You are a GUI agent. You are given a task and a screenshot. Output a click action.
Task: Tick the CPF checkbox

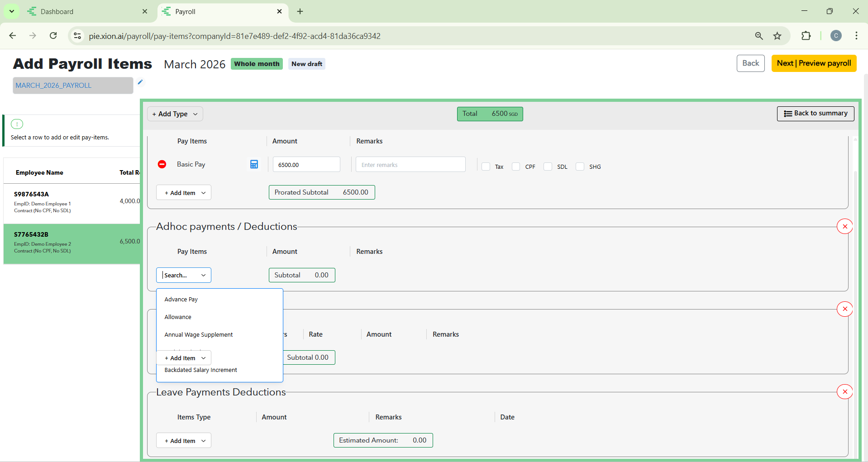pyautogui.click(x=516, y=167)
